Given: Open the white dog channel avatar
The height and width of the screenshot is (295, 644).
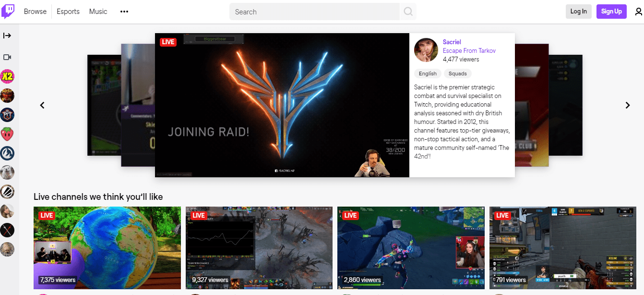Looking at the screenshot, I should click(7, 172).
